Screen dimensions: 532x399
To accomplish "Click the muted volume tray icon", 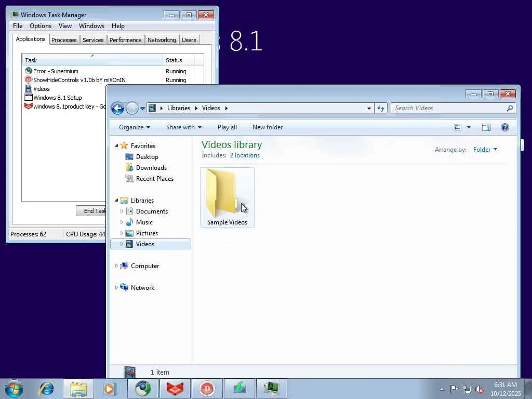I will [480, 389].
